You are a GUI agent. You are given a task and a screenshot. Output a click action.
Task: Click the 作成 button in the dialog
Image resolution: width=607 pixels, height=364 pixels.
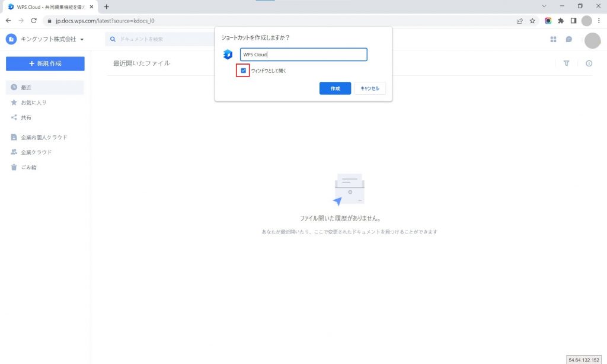click(335, 88)
